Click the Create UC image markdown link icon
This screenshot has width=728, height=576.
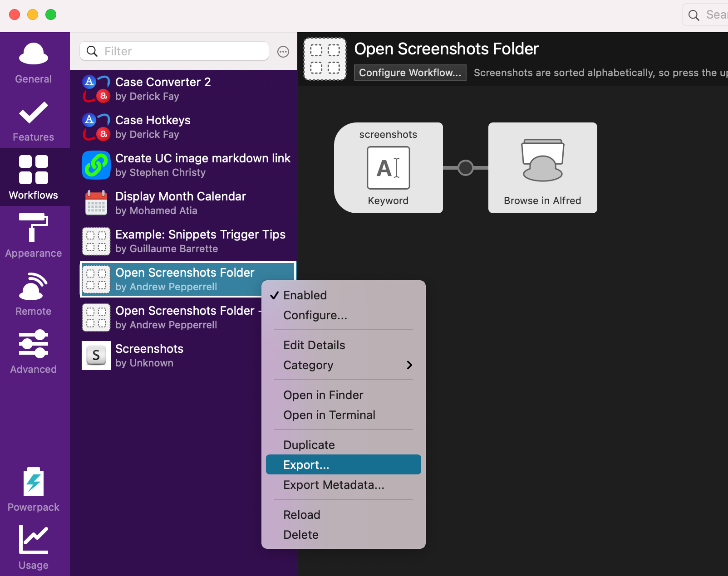(x=96, y=165)
